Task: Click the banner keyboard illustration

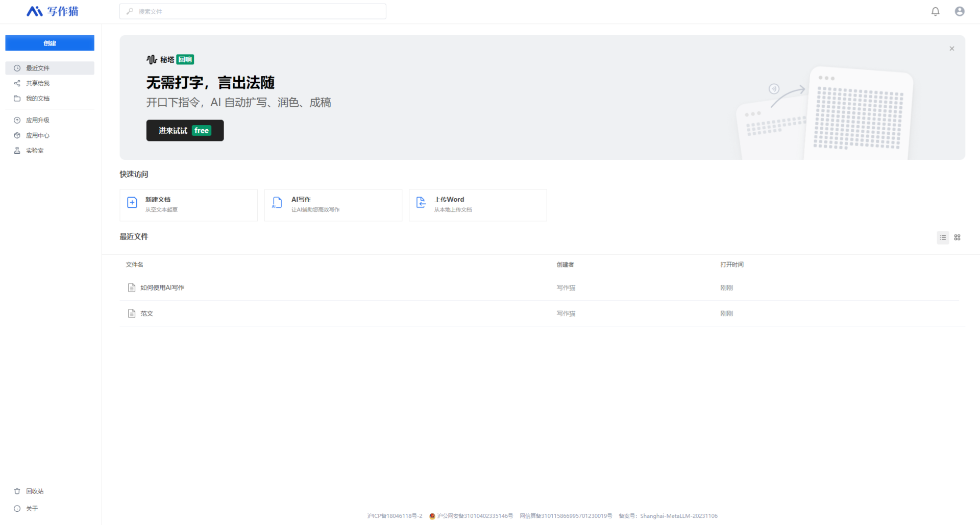Action: click(824, 113)
